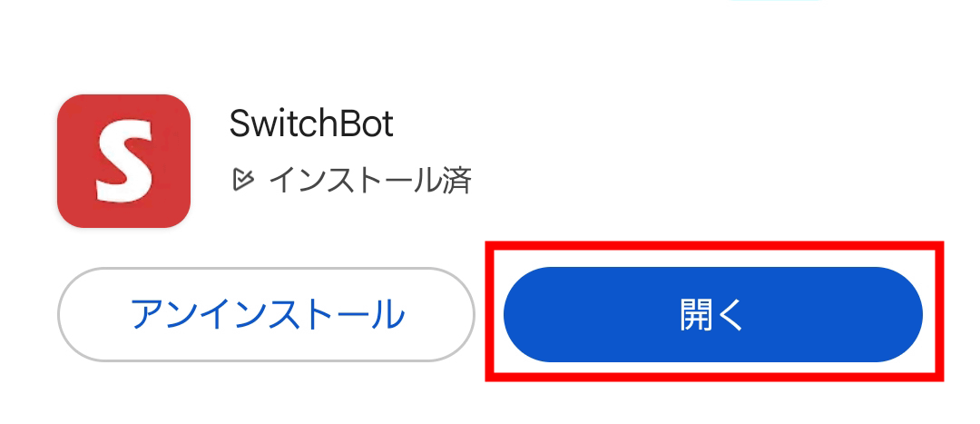Image resolution: width=980 pixels, height=424 pixels.
Task: Tap the app name SwitchBot
Action: click(x=311, y=123)
